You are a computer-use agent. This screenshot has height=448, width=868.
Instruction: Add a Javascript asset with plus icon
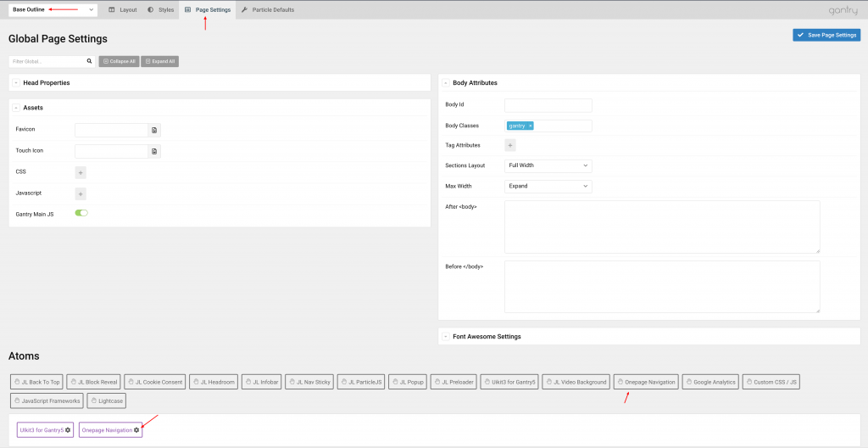pyautogui.click(x=81, y=193)
